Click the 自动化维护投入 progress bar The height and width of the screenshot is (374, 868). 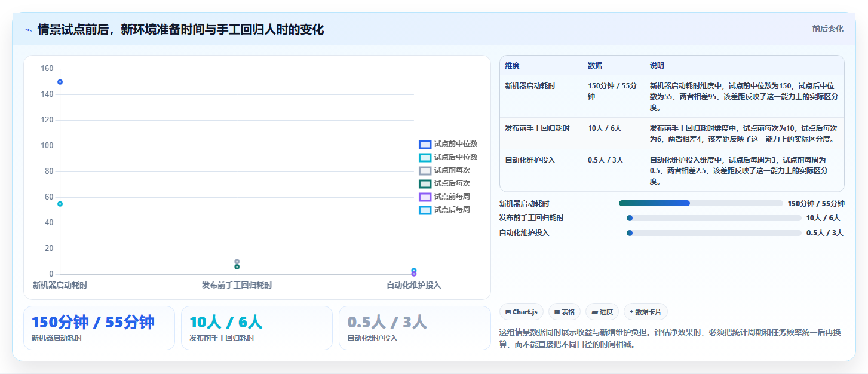(x=714, y=233)
